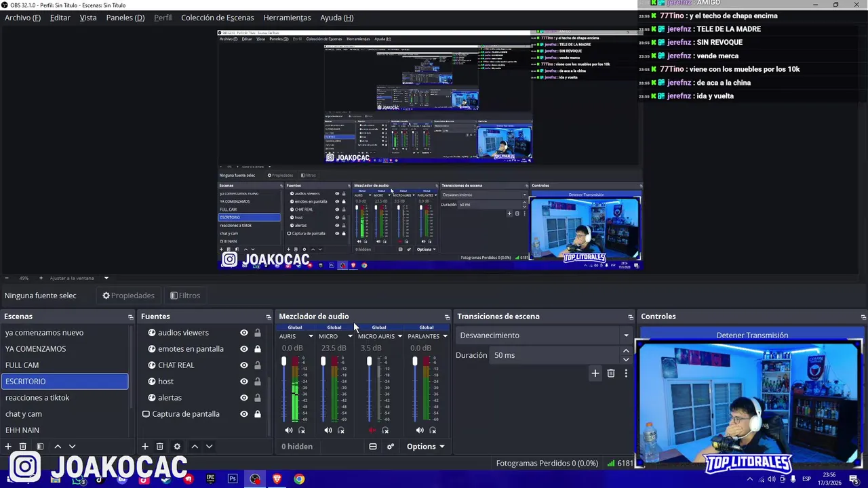Unlock the emotes en pantalla source
868x488 pixels.
pyautogui.click(x=258, y=349)
